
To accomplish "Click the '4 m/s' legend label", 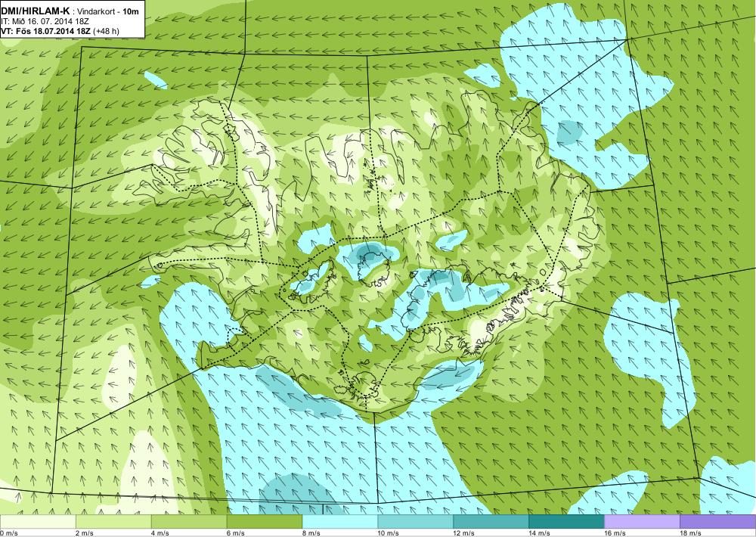I will (160, 532).
